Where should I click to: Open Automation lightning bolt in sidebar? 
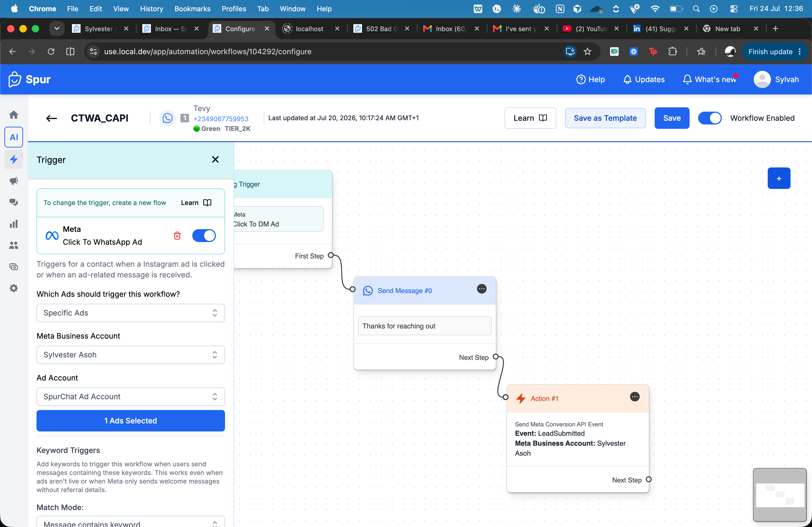click(14, 159)
